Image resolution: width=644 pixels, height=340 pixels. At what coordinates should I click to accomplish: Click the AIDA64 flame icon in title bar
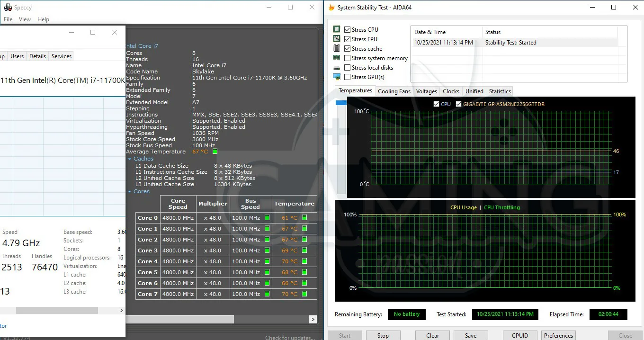tap(331, 8)
